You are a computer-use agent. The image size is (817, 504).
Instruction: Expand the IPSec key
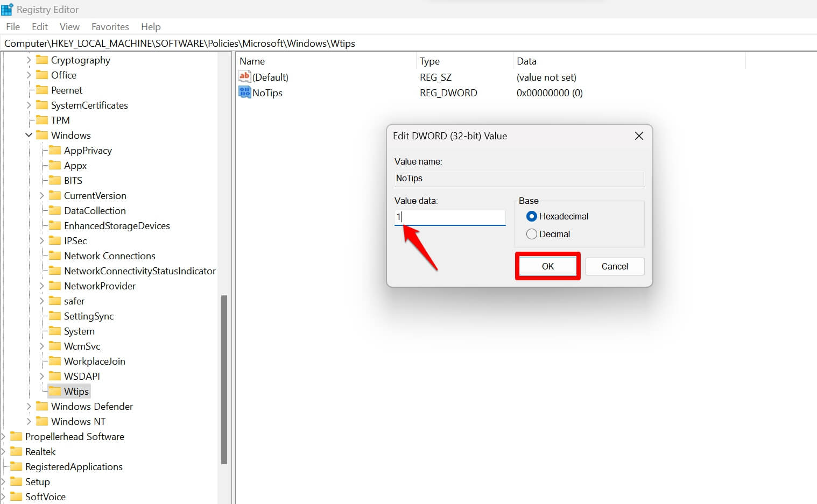42,240
